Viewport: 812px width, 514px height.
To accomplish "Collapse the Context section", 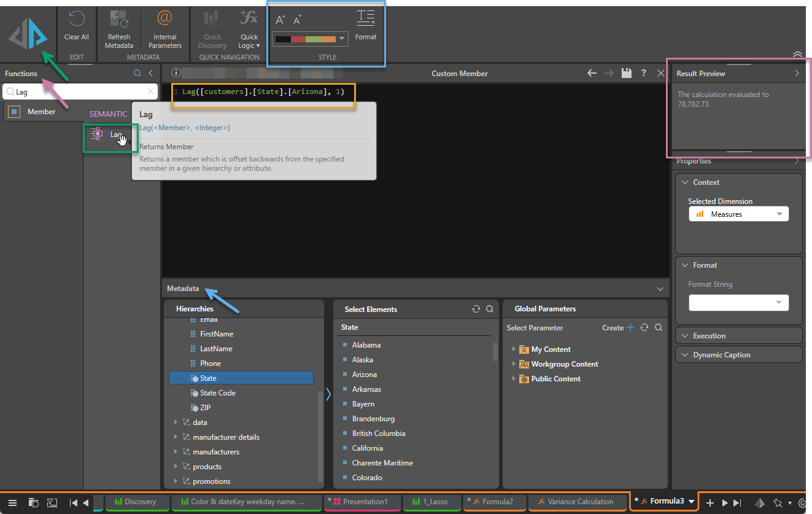I will click(685, 182).
